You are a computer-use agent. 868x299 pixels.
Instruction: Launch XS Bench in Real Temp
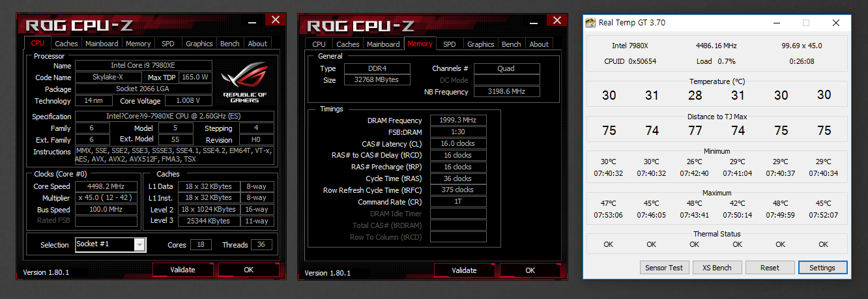click(716, 268)
